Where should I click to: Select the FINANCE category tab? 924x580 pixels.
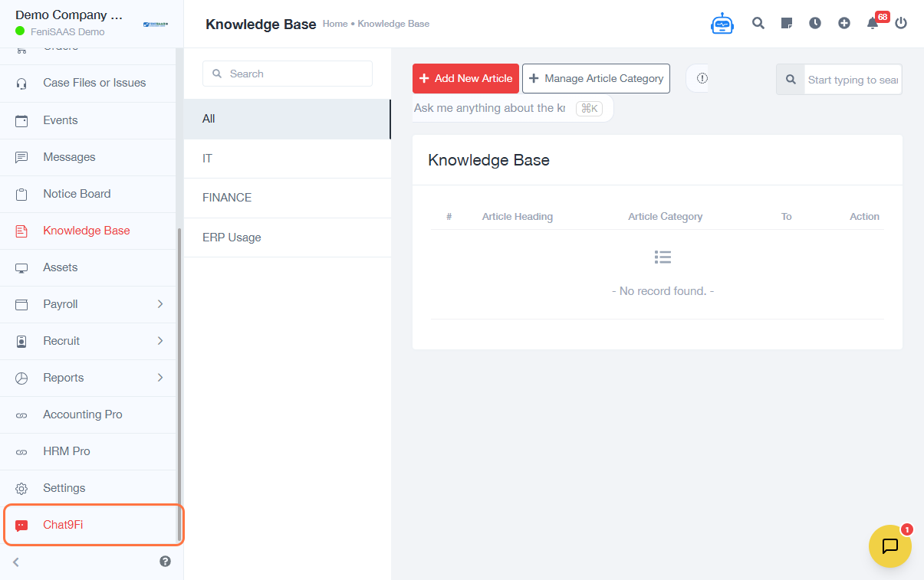click(x=287, y=198)
